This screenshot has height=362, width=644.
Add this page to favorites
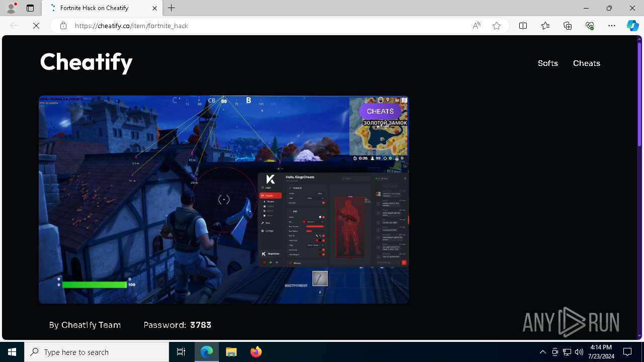coord(497,26)
